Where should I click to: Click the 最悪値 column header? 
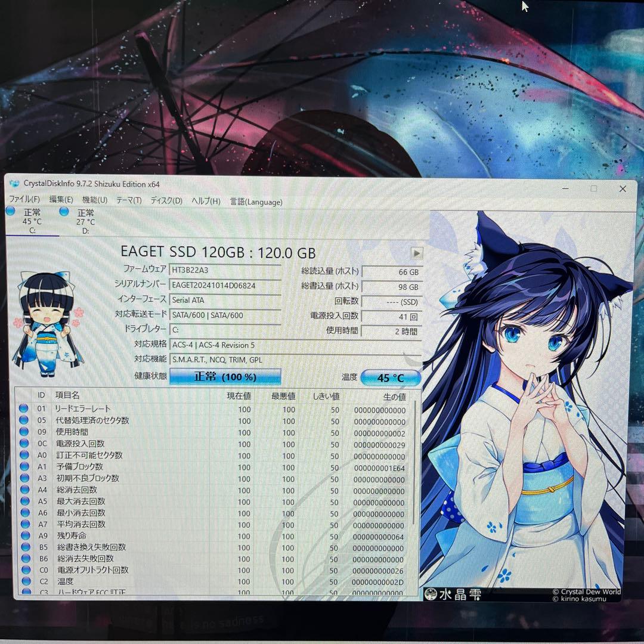(x=283, y=396)
